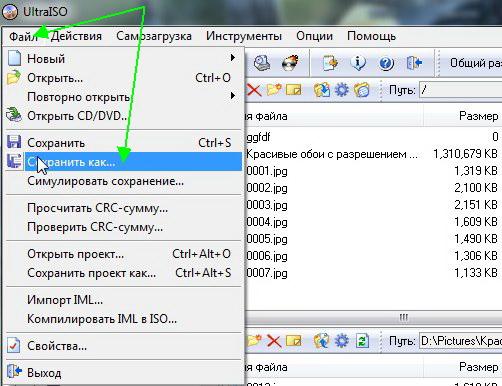Click the folder-with-label icon beside upper gear
Viewport: 502px width, 386px height.
(x=362, y=90)
